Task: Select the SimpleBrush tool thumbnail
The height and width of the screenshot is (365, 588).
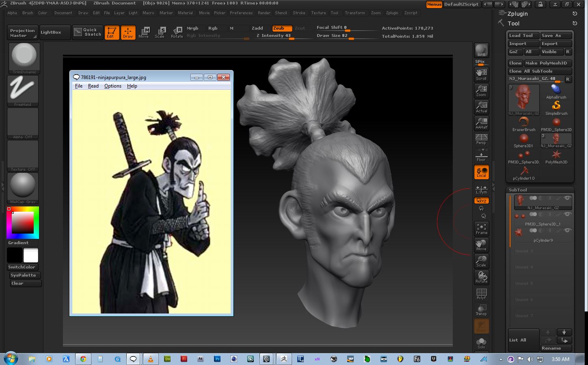Action: pyautogui.click(x=556, y=108)
